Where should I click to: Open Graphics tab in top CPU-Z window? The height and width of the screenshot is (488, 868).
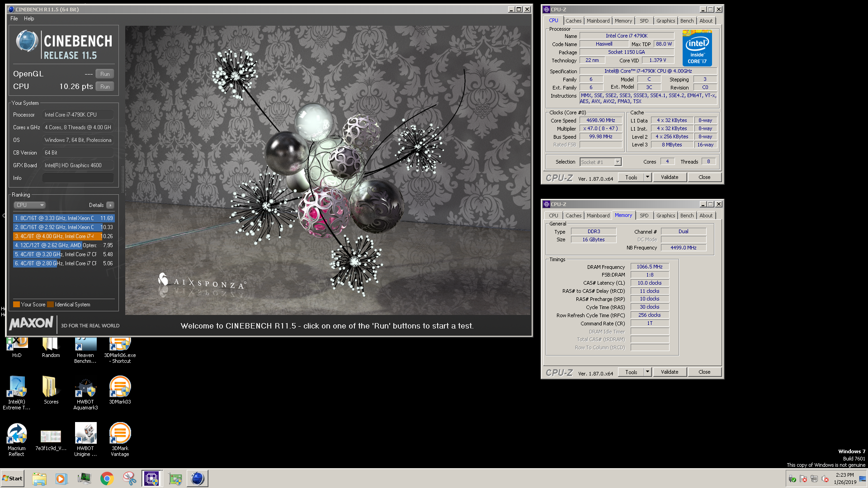[x=665, y=21]
